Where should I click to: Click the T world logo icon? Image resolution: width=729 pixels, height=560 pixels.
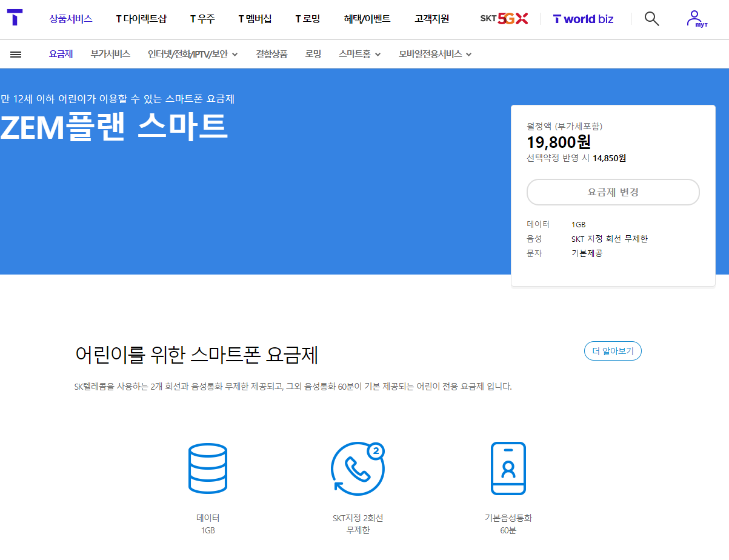(15, 18)
